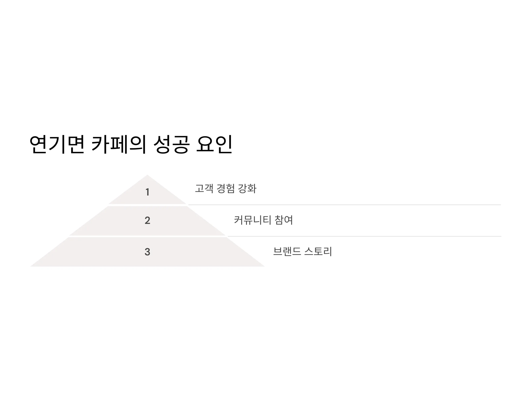Select the bottom pyramid tier numbered 3
Screen dimensions: 532x399
click(x=147, y=252)
